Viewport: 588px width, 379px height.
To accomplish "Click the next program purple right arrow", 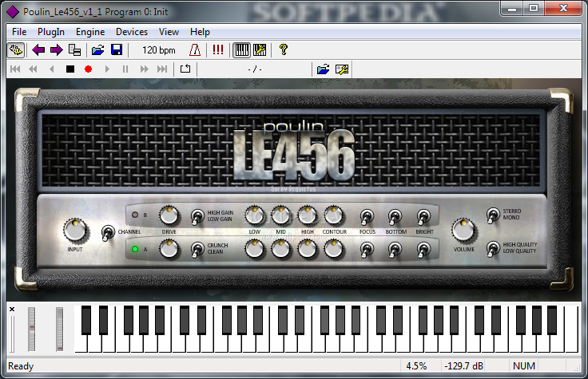I will [x=57, y=49].
